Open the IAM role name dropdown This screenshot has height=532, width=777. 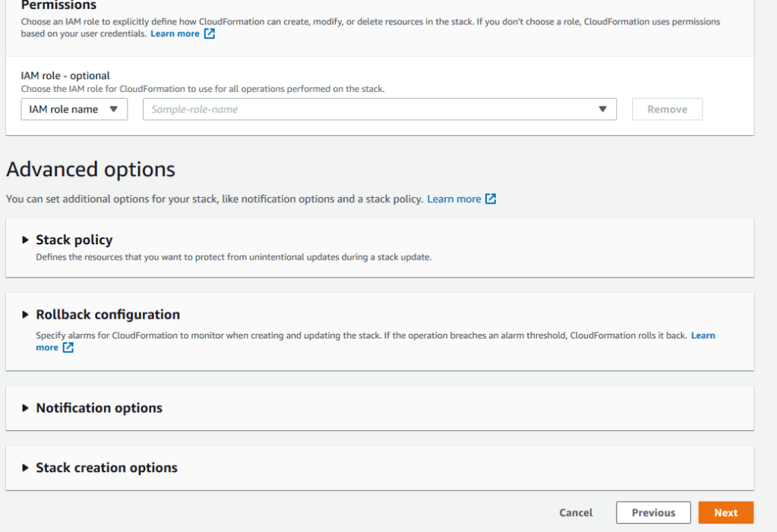pyautogui.click(x=74, y=109)
